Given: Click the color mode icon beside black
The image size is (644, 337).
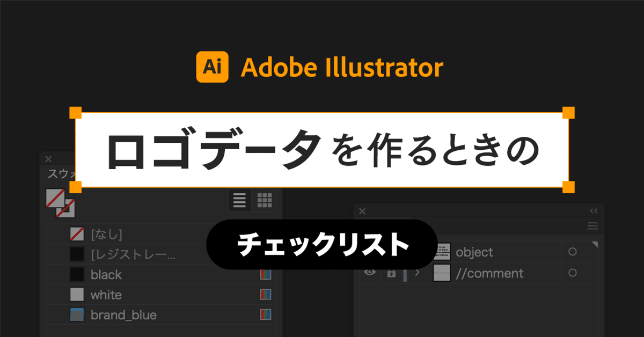Looking at the screenshot, I should (x=266, y=275).
